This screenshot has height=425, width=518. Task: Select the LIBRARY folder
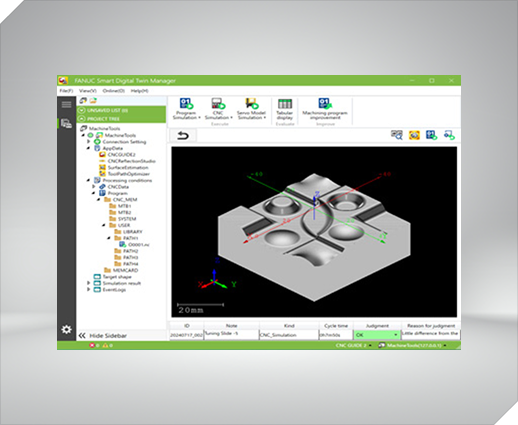(x=132, y=232)
